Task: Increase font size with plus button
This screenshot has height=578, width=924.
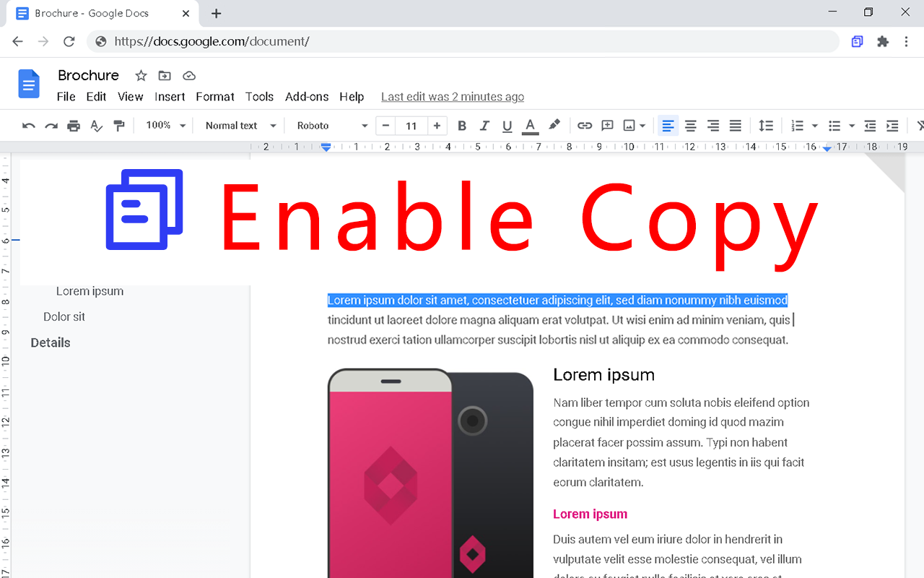Action: (x=437, y=126)
